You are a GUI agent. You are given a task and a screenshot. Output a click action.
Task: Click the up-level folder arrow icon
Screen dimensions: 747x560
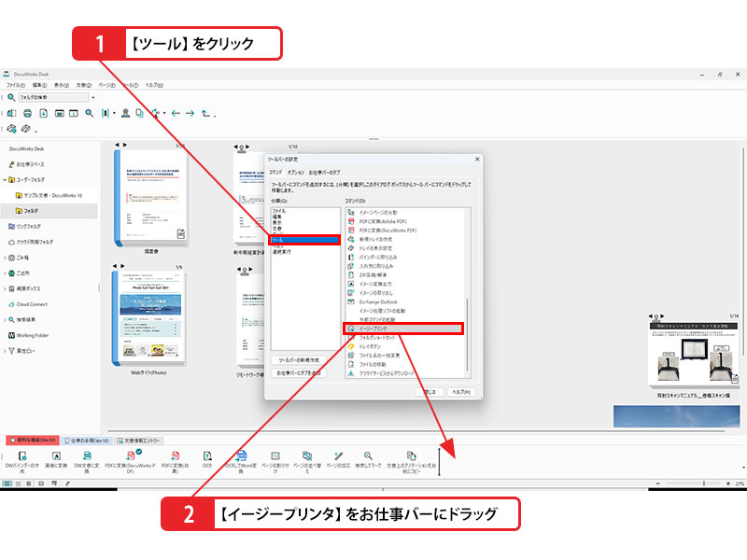coord(205,113)
